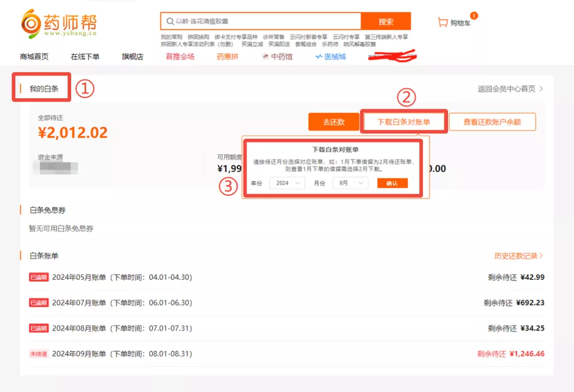Click the 药师帮 logo
This screenshot has width=574, height=392.
[x=59, y=23]
